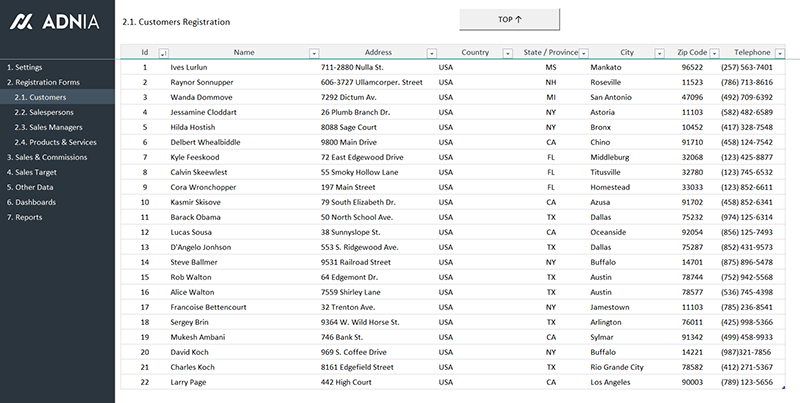The height and width of the screenshot is (403, 800).
Task: Open 3. Sales & Commissions section
Action: [47, 157]
